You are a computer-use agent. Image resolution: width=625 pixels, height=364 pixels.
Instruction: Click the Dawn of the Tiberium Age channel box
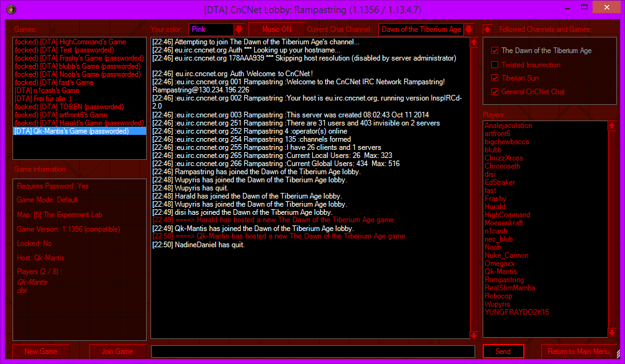pos(421,29)
